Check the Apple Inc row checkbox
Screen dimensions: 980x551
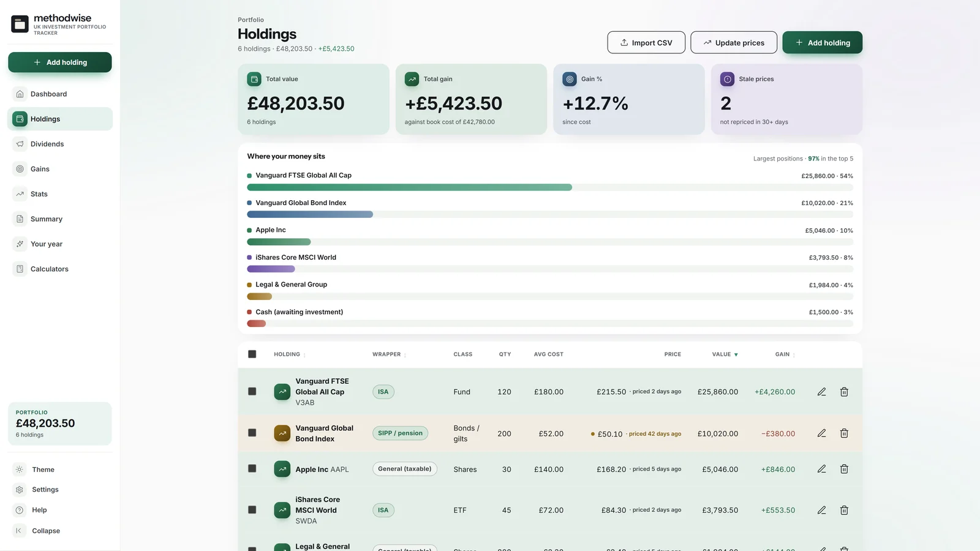click(252, 468)
